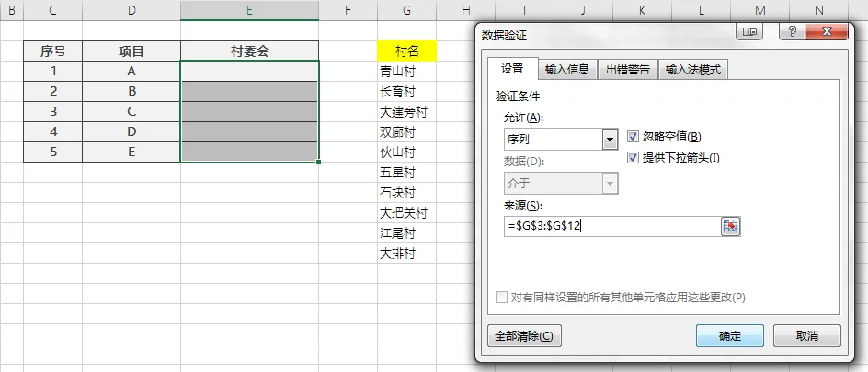The width and height of the screenshot is (868, 372).
Task: Open the 允许 dropdown showing 序列
Action: pos(610,140)
